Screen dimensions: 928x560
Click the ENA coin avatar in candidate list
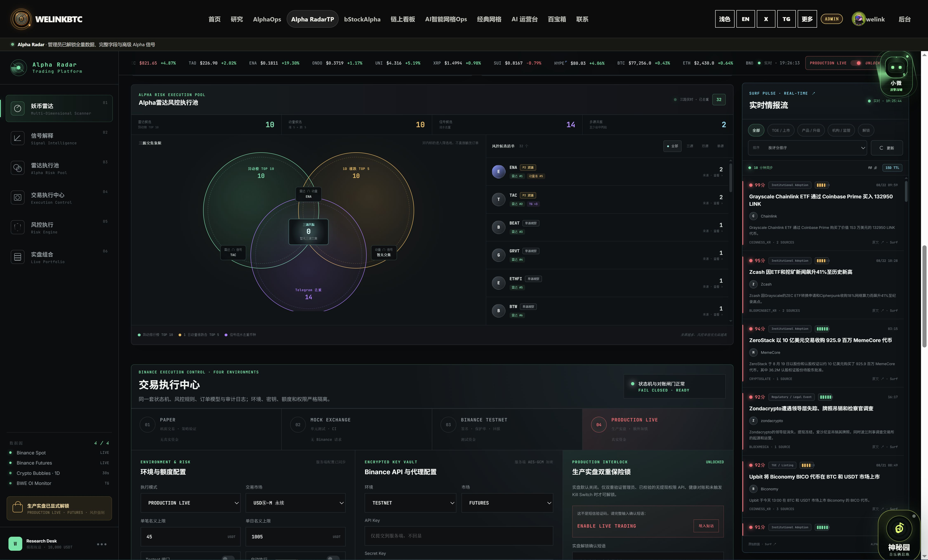[498, 171]
